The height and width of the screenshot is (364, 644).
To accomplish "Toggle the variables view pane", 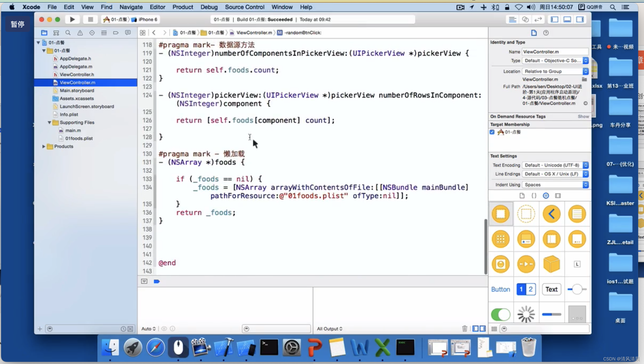I will (x=475, y=329).
